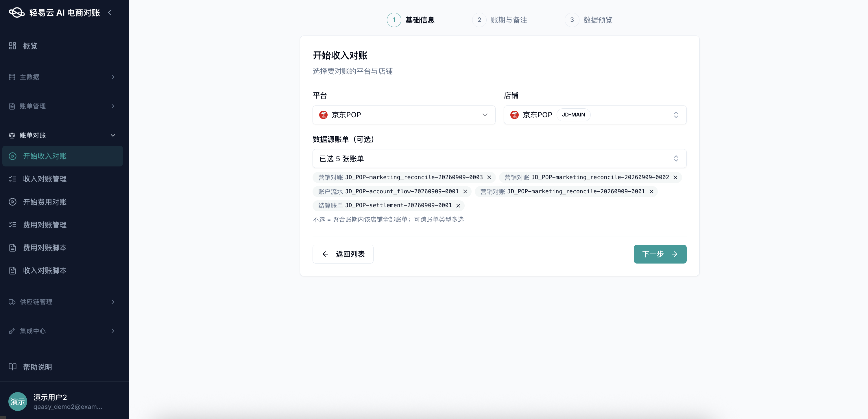Expand the 供应链管理 menu chevron
This screenshot has height=419, width=868.
[113, 302]
